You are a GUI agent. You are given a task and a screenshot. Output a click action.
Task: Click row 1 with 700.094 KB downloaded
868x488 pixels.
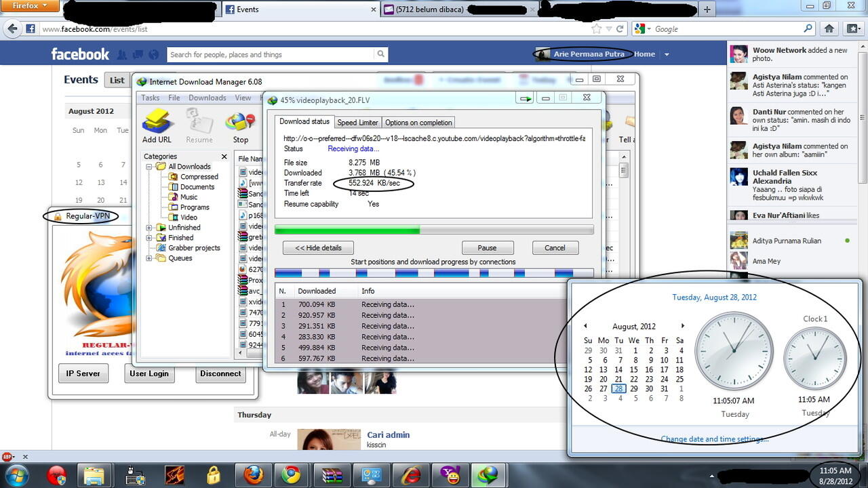point(420,304)
